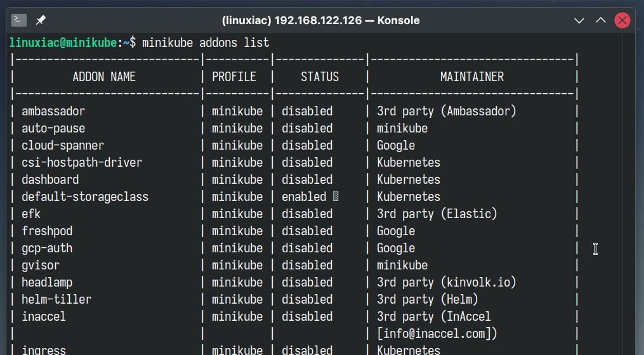
Task: Click the '[info@inaccel.com])' text
Action: tap(437, 333)
